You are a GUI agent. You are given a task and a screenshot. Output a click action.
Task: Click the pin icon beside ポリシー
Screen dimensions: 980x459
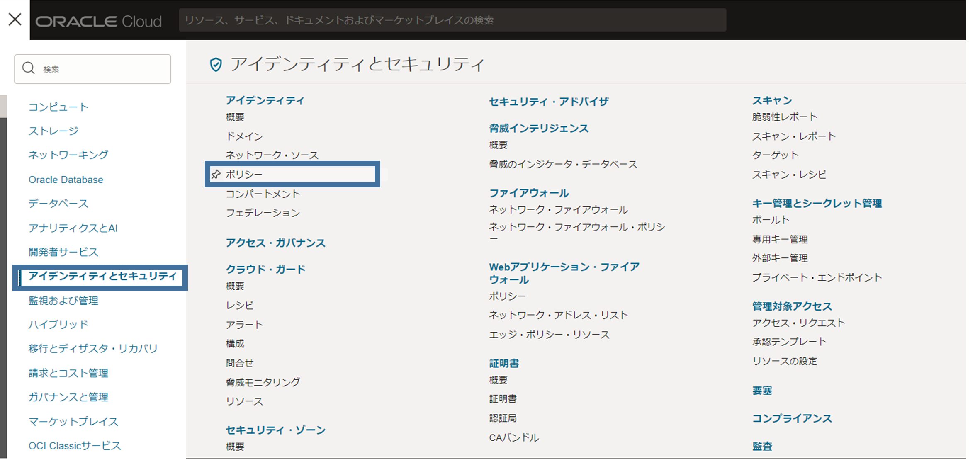pos(216,175)
